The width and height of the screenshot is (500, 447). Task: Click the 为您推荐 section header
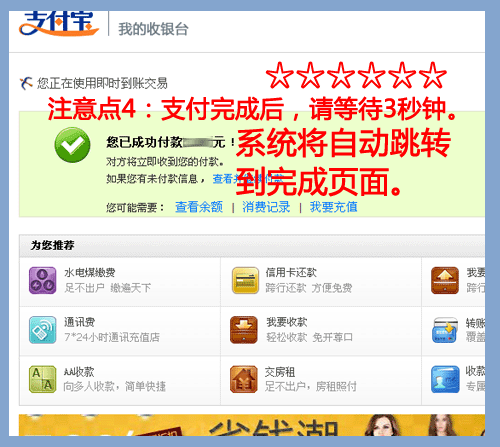(x=52, y=245)
